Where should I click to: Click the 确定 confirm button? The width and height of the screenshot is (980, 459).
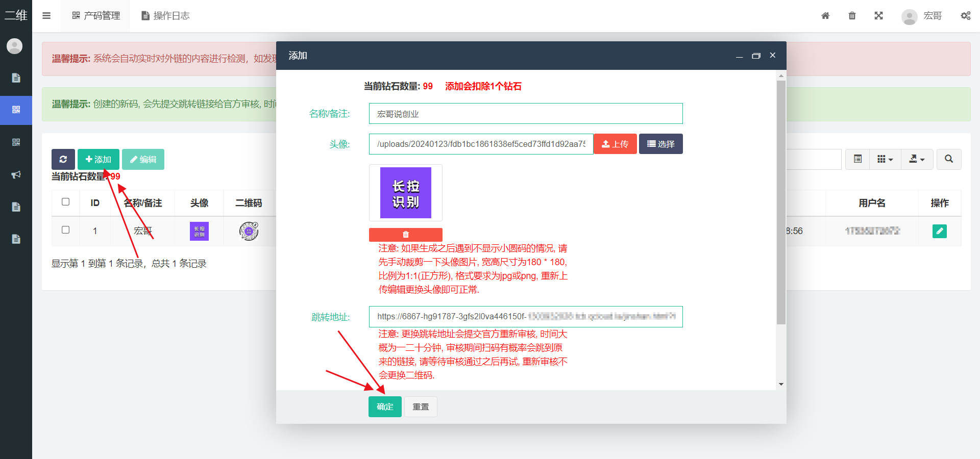coord(385,406)
